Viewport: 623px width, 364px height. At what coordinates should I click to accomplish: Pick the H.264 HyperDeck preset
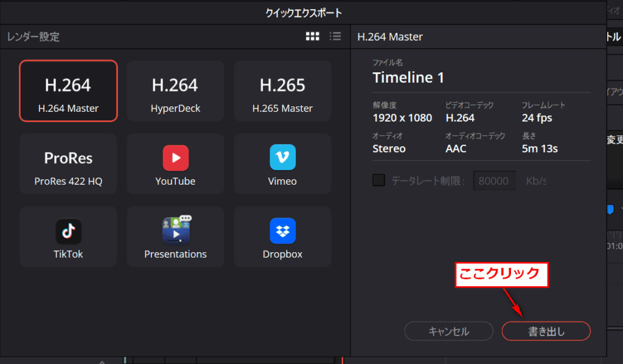pyautogui.click(x=175, y=91)
